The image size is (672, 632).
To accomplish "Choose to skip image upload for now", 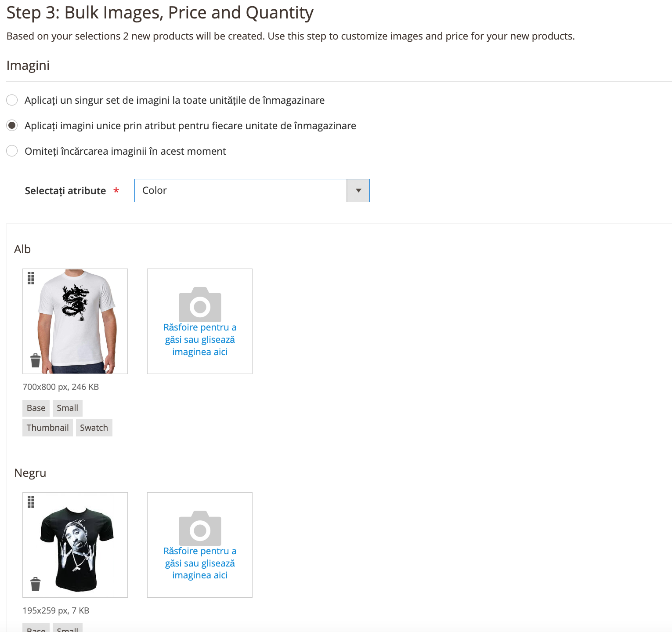I will pyautogui.click(x=12, y=151).
